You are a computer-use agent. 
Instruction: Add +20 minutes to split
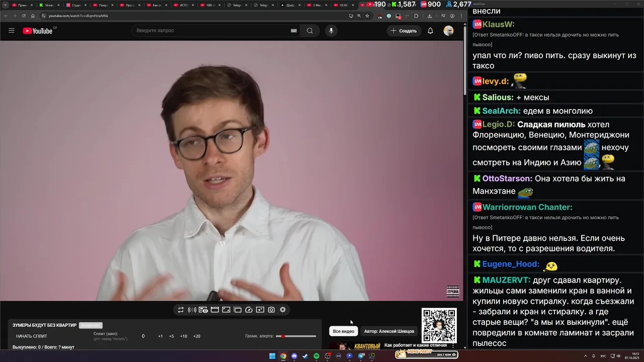(197, 336)
